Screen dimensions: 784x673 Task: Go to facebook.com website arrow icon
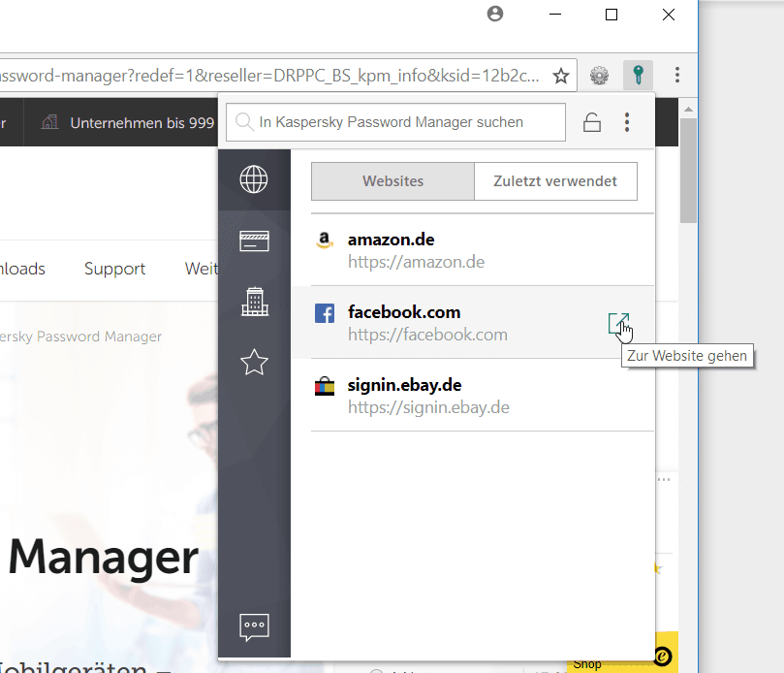coord(618,323)
